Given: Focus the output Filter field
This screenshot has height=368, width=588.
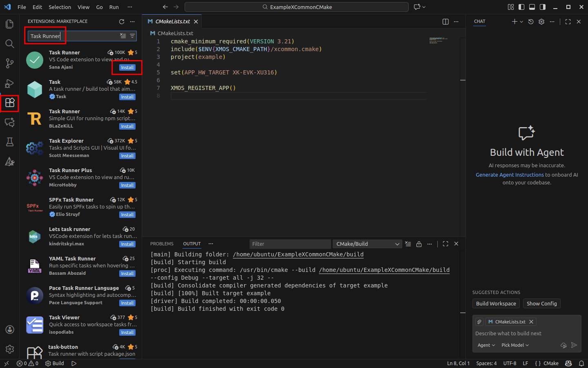Looking at the screenshot, I should (x=290, y=244).
